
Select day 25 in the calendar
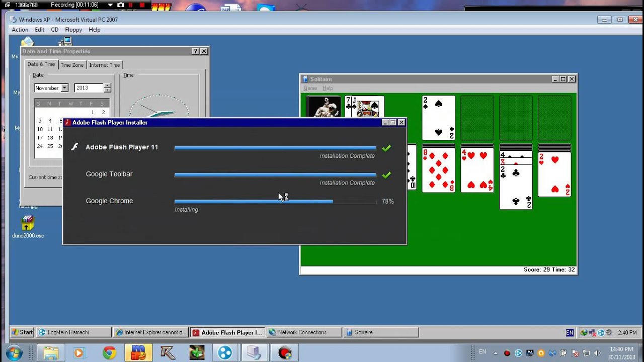(x=50, y=146)
